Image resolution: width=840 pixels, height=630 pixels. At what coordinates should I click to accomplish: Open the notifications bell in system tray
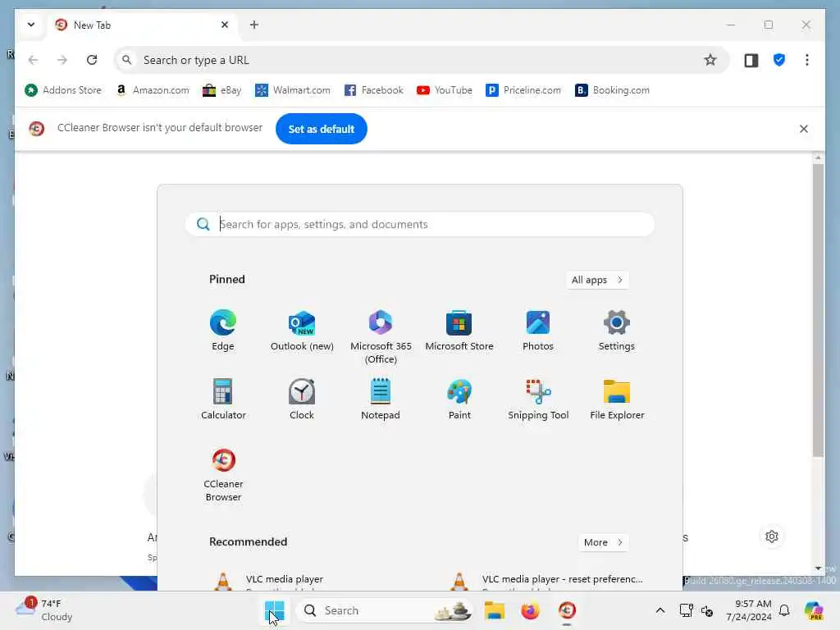784,610
